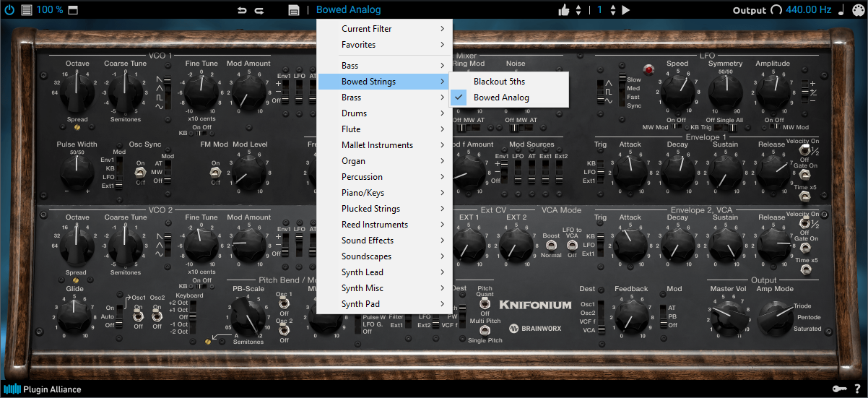The height and width of the screenshot is (398, 868).
Task: Select the Blackout 5ths preset
Action: tap(509, 82)
